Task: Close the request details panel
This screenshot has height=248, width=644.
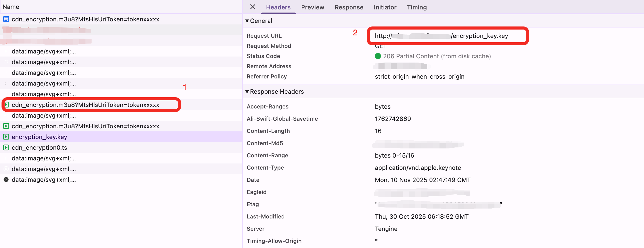Action: click(253, 7)
